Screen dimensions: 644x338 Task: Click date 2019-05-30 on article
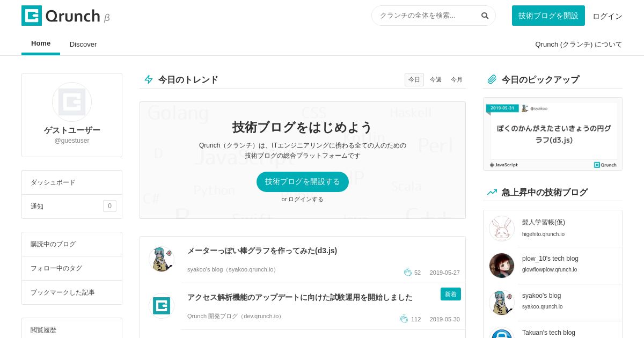pos(444,319)
